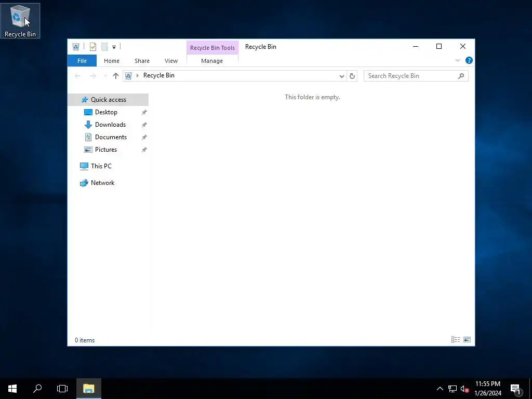Viewport: 532px width, 399px height.
Task: Click the search magnifier icon
Action: click(x=461, y=76)
